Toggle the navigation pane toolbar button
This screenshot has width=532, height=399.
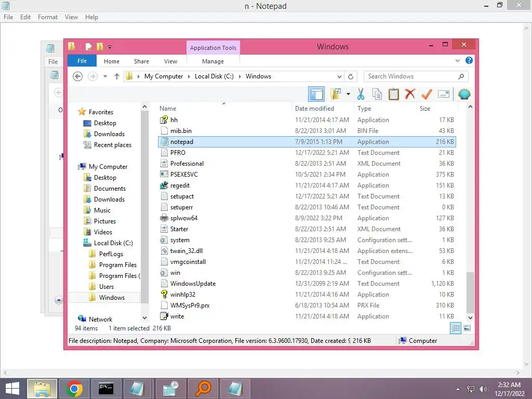[x=316, y=94]
